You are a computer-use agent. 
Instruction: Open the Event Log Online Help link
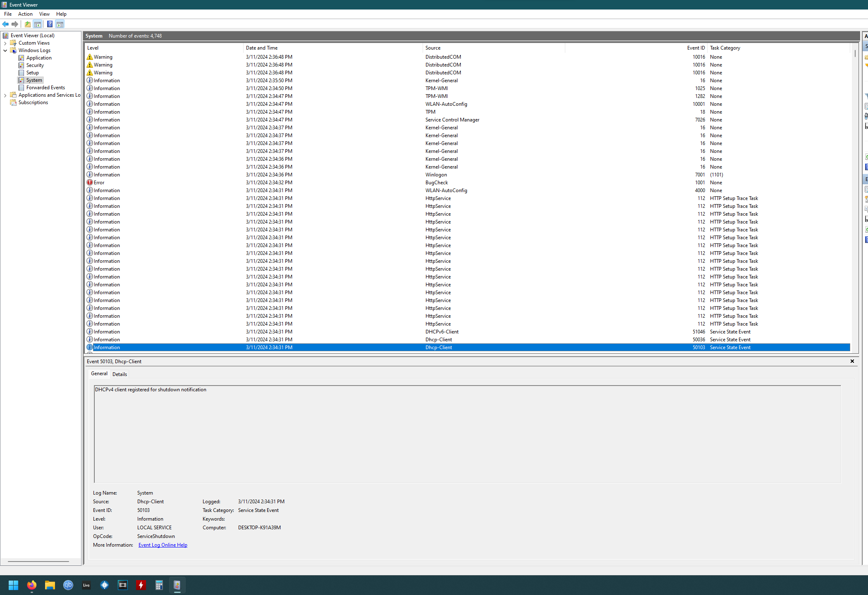click(x=163, y=545)
